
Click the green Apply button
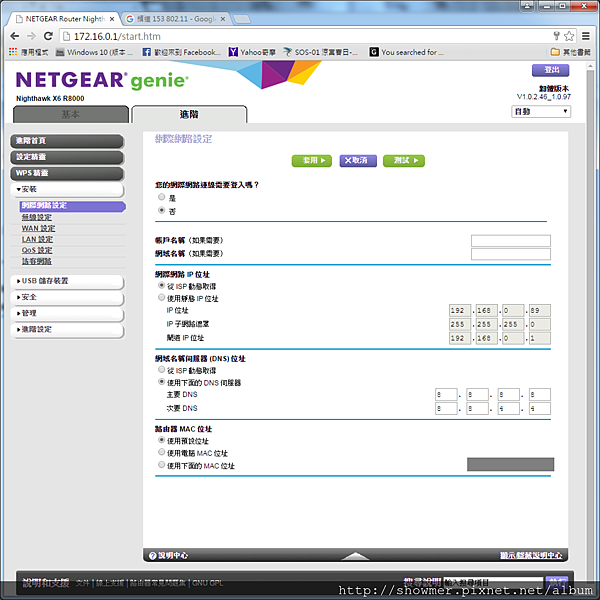pos(311,161)
